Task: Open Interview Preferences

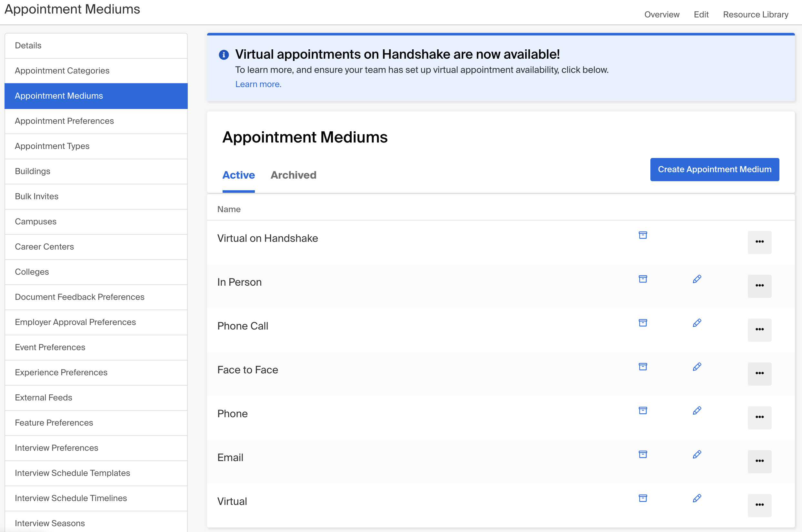Action: point(96,448)
